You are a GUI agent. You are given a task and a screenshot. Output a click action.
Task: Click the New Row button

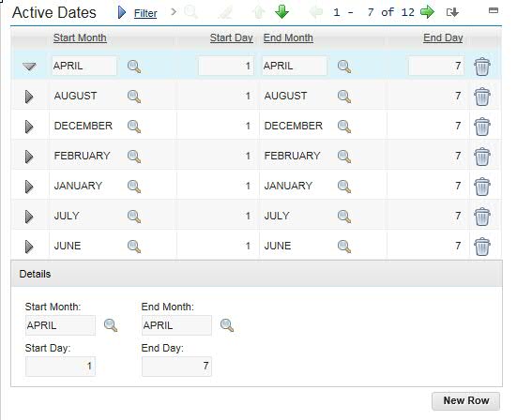(466, 400)
